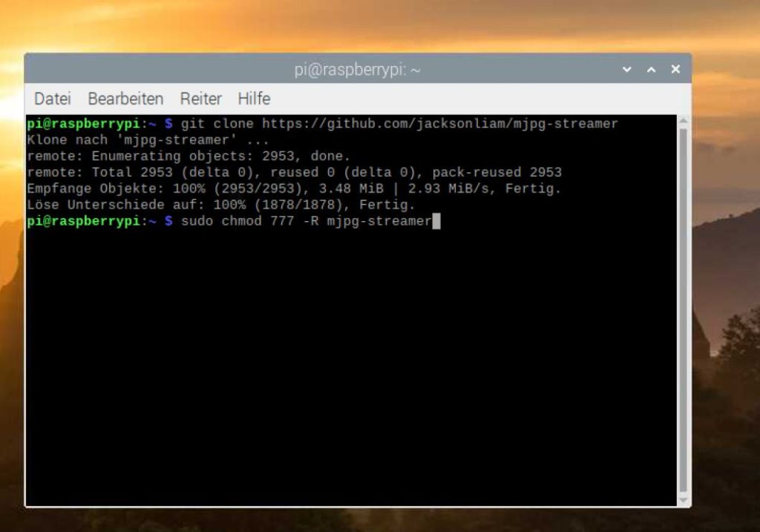Maximize the terminal with the up chevron
Screen dimensions: 760x532
pyautogui.click(x=652, y=69)
